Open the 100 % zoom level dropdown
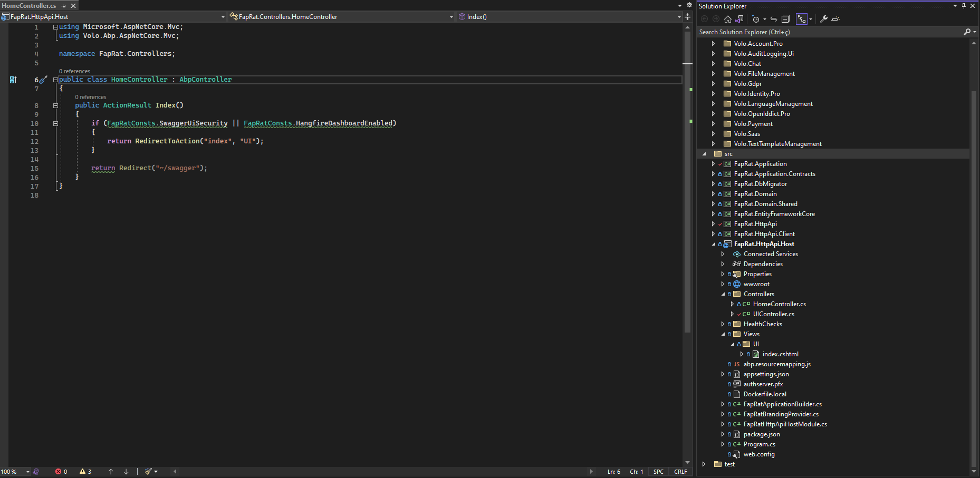980x478 pixels. (x=28, y=472)
